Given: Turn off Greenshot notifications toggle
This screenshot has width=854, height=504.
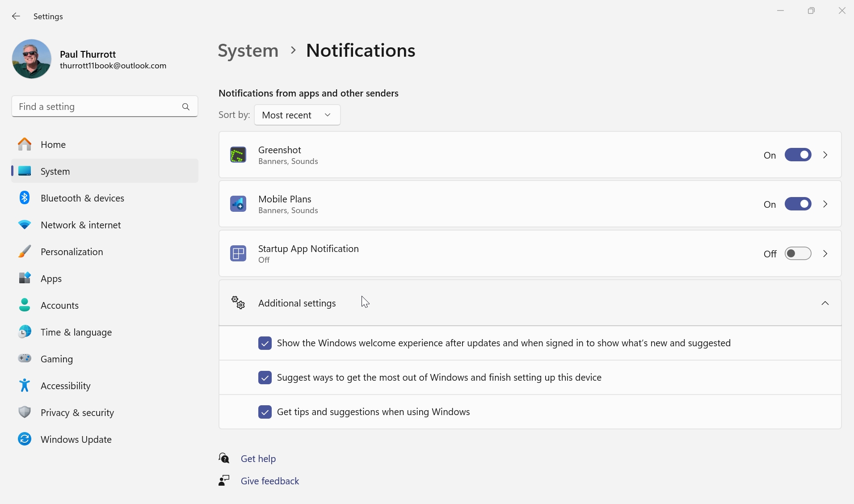Looking at the screenshot, I should (798, 155).
